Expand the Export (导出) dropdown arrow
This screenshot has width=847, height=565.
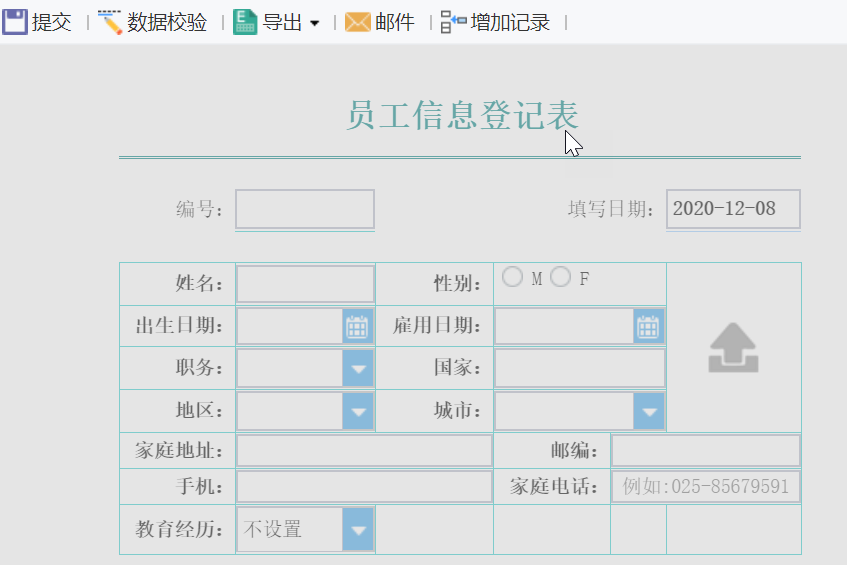click(314, 23)
